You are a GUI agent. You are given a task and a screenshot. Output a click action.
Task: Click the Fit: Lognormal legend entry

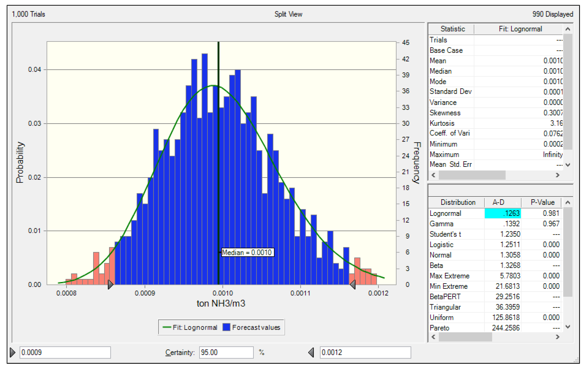190,327
